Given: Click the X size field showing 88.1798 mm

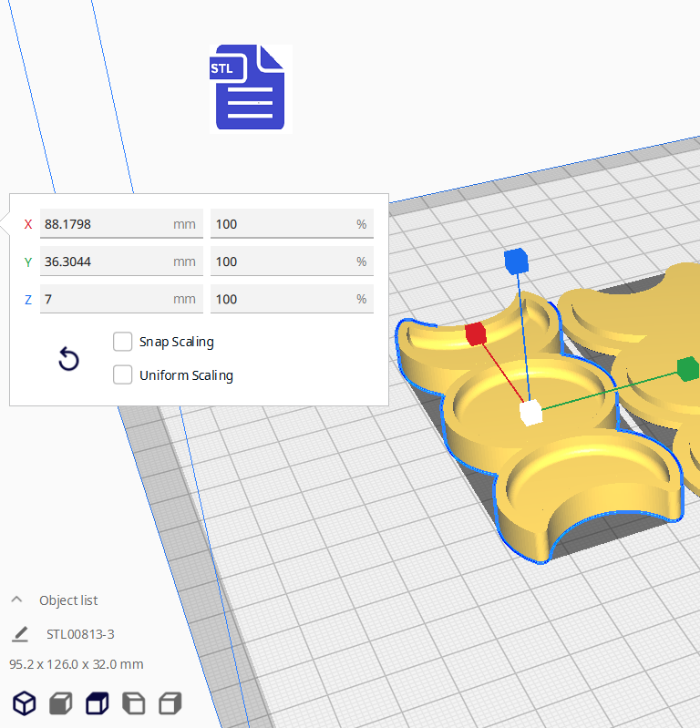Looking at the screenshot, I should [x=105, y=224].
